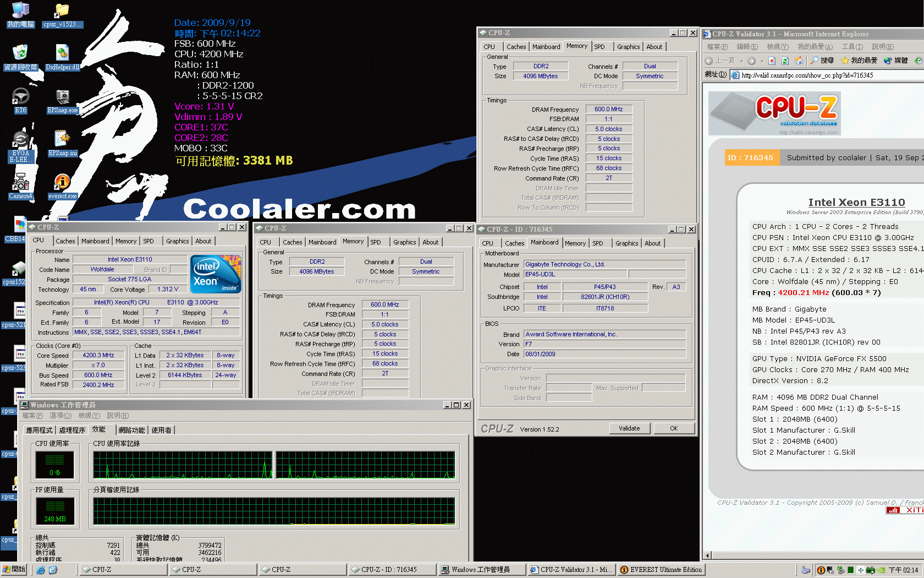Image resolution: width=924 pixels, height=578 pixels.
Task: Open the 媒體 media toolbar button
Action: [x=896, y=61]
